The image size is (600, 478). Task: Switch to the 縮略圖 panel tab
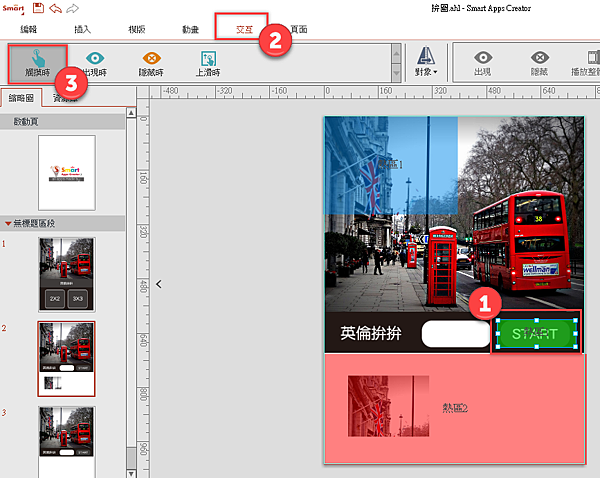click(21, 98)
